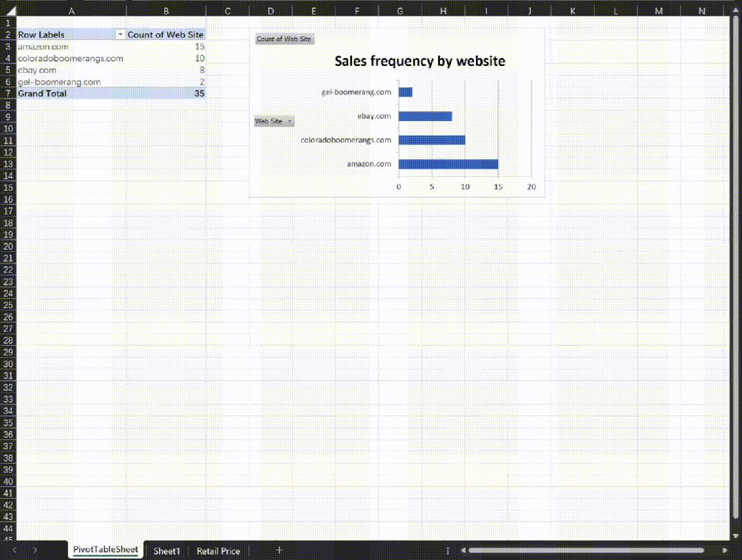Click the tab bar resize handle dots

[448, 550]
